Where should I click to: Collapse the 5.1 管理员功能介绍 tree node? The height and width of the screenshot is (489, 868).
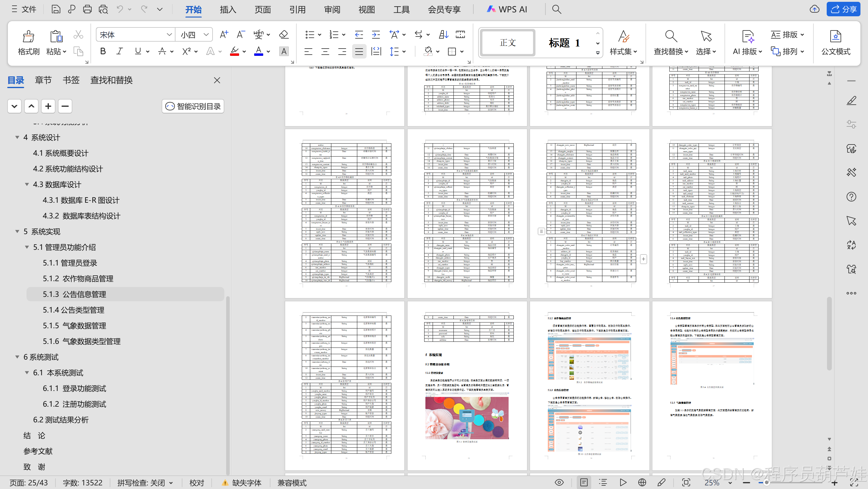[x=27, y=247]
